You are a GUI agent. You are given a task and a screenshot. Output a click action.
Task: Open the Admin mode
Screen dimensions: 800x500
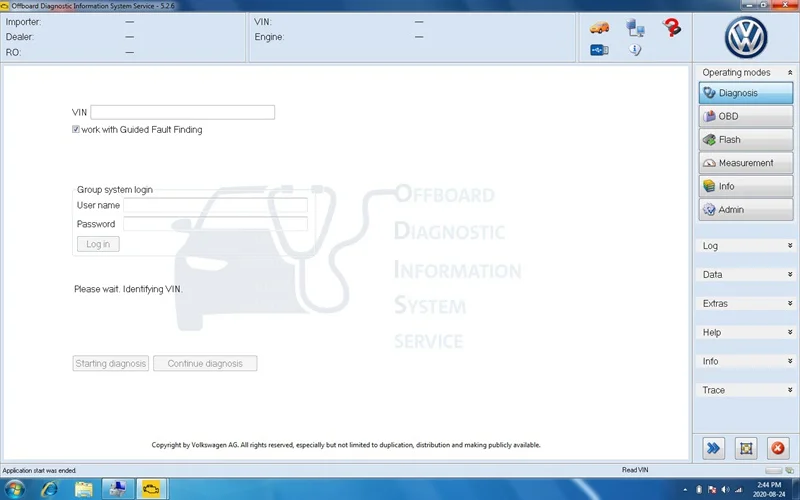click(x=746, y=210)
